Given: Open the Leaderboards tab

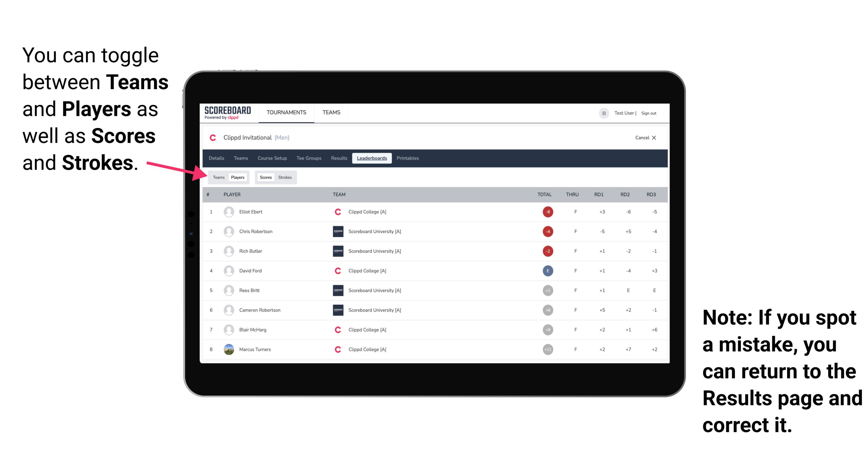Looking at the screenshot, I should coord(372,158).
